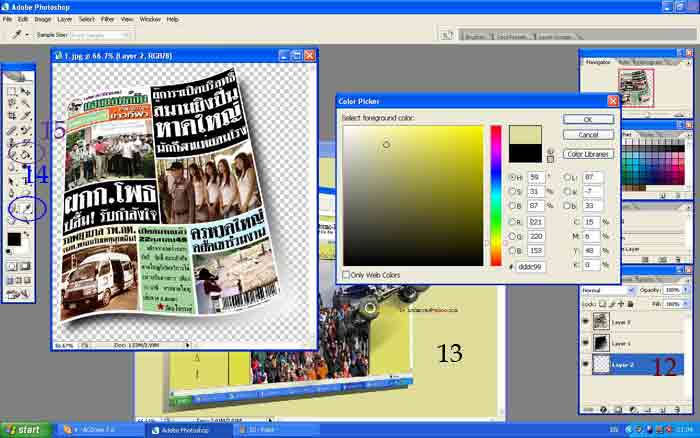Click the foreground color box in toolbox
Viewport: 700px width, 438px height.
13,238
